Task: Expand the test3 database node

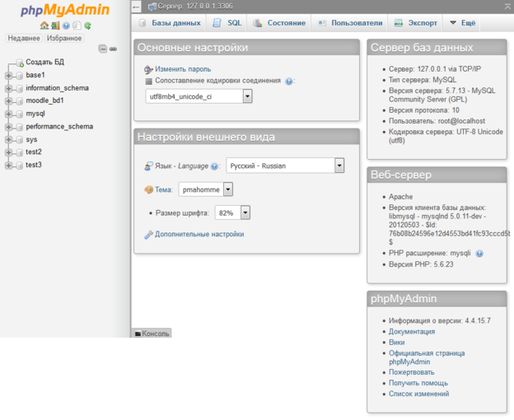Action: (8, 166)
